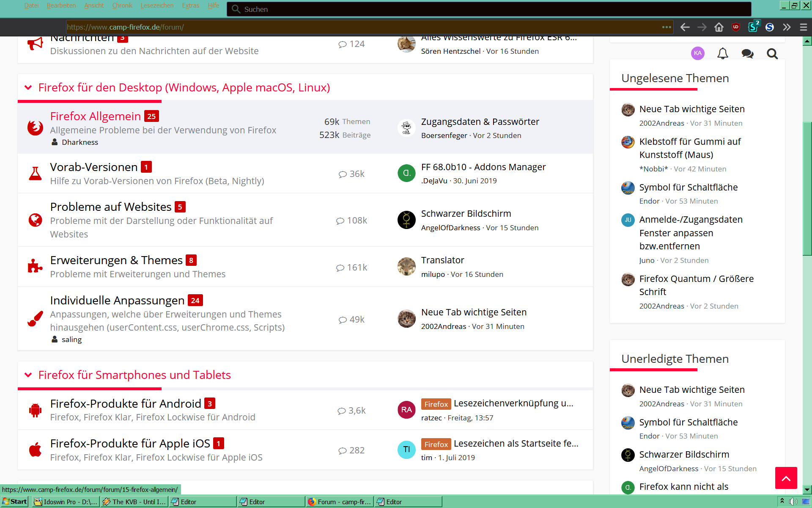Click the forum search magnifier icon
This screenshot has width=812, height=508.
tap(772, 54)
